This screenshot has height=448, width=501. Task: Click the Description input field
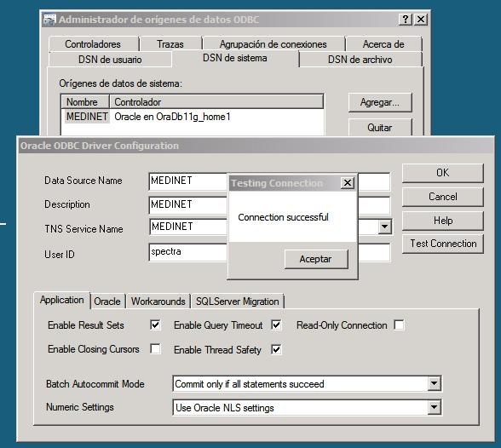pos(269,205)
